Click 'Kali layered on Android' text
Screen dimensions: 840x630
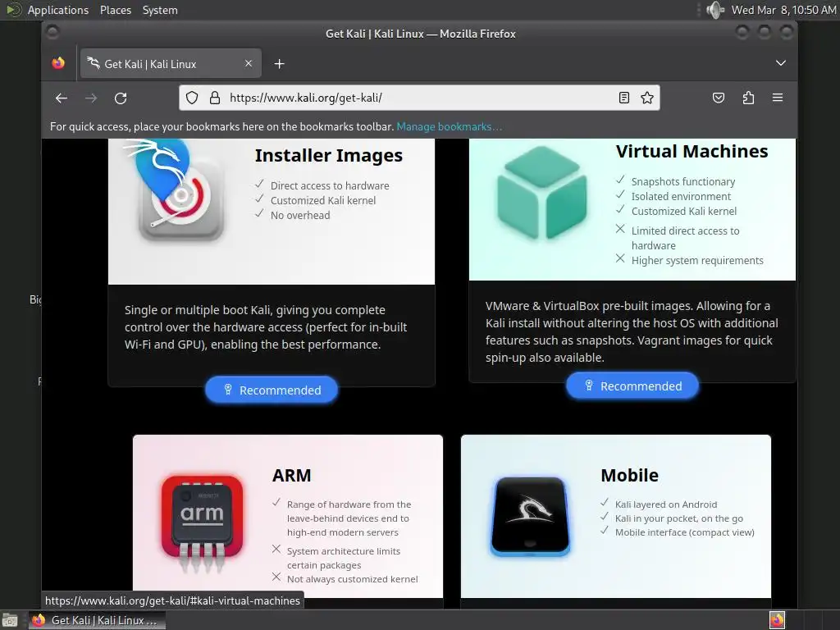666,504
